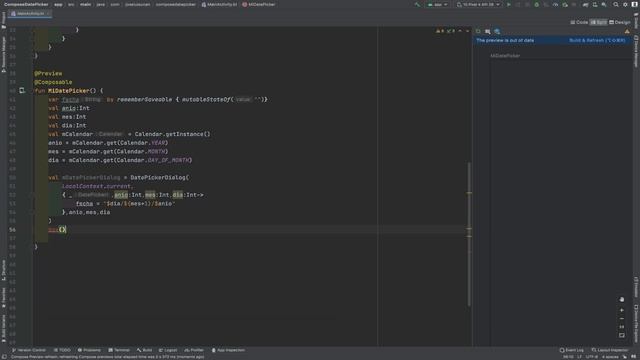This screenshot has height=360, width=640.
Task: Open the Build tool window
Action: click(x=144, y=350)
